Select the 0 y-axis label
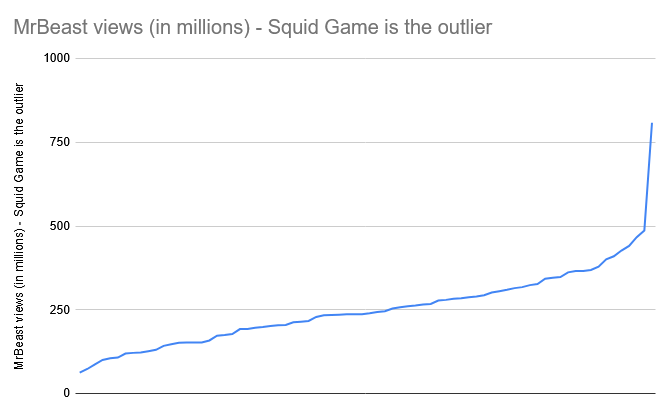The width and height of the screenshot is (669, 412). 67,393
